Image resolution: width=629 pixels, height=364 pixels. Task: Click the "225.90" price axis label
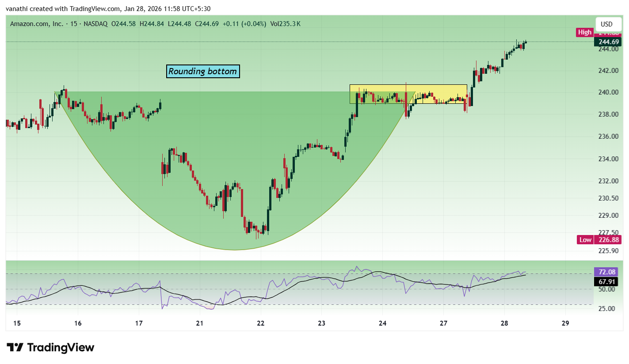[x=609, y=251]
